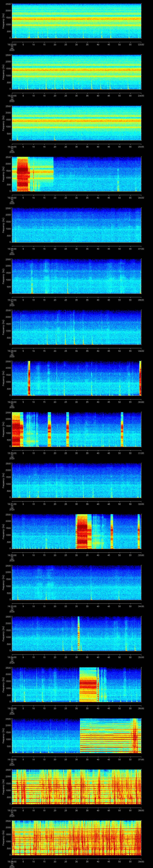This screenshot has height=868, width=153.
Task: Click the spectrogram panel starting at 19:22:00
Action: (76, 21)
